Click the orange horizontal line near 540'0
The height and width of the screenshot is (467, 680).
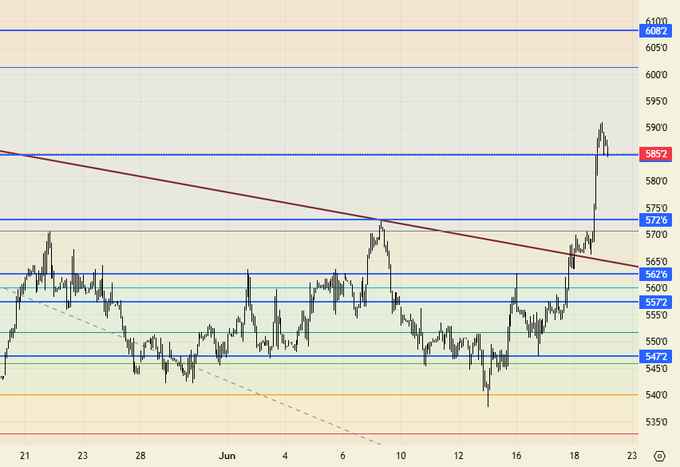[x=300, y=394]
